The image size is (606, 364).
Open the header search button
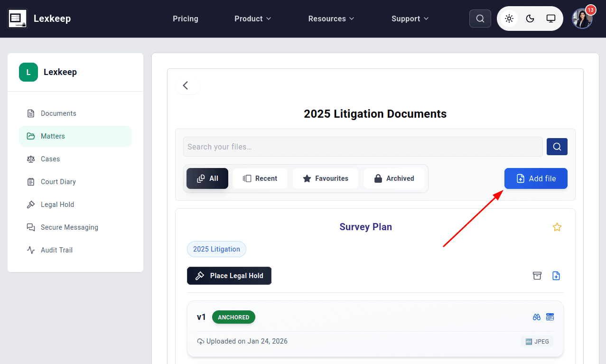(x=480, y=19)
